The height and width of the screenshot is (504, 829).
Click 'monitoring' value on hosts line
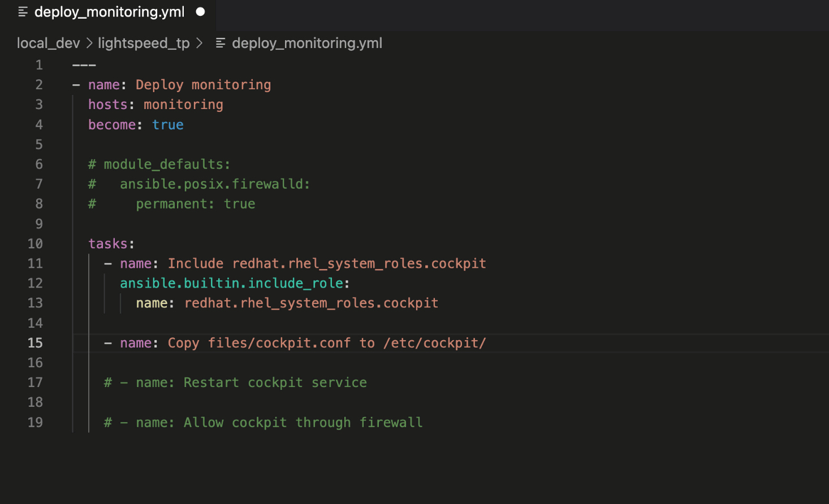tap(183, 105)
